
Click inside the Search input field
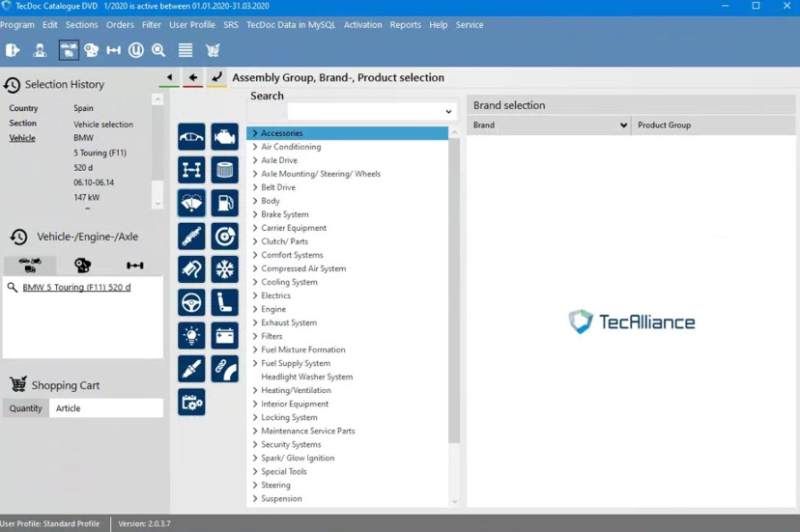(364, 112)
